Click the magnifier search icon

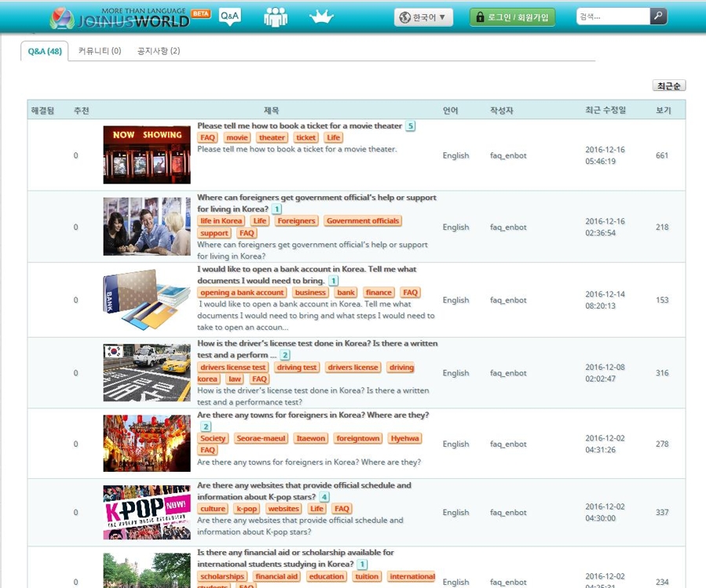point(658,16)
